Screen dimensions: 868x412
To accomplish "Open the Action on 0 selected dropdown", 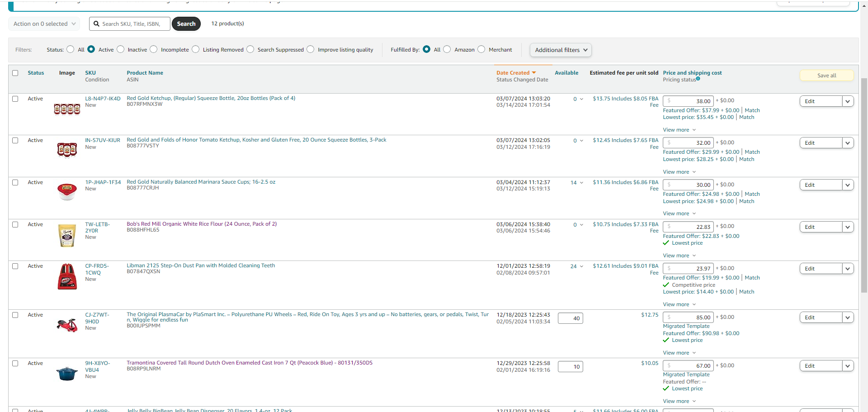I will [x=44, y=24].
